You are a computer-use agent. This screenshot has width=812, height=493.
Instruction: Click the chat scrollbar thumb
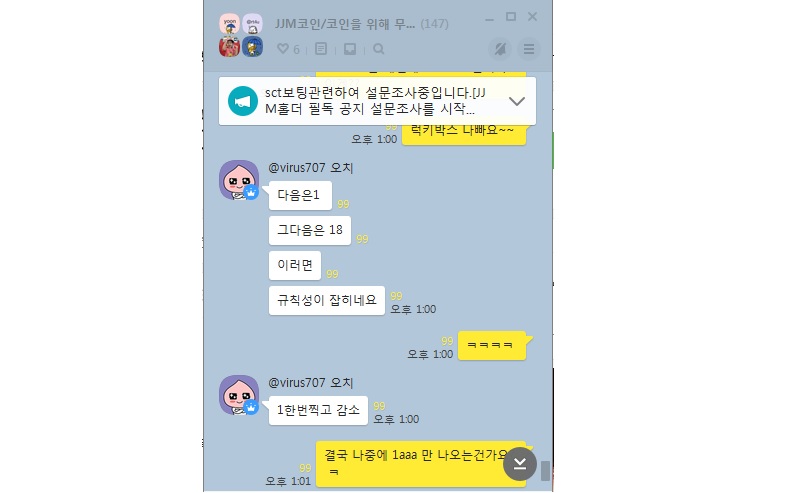545,471
